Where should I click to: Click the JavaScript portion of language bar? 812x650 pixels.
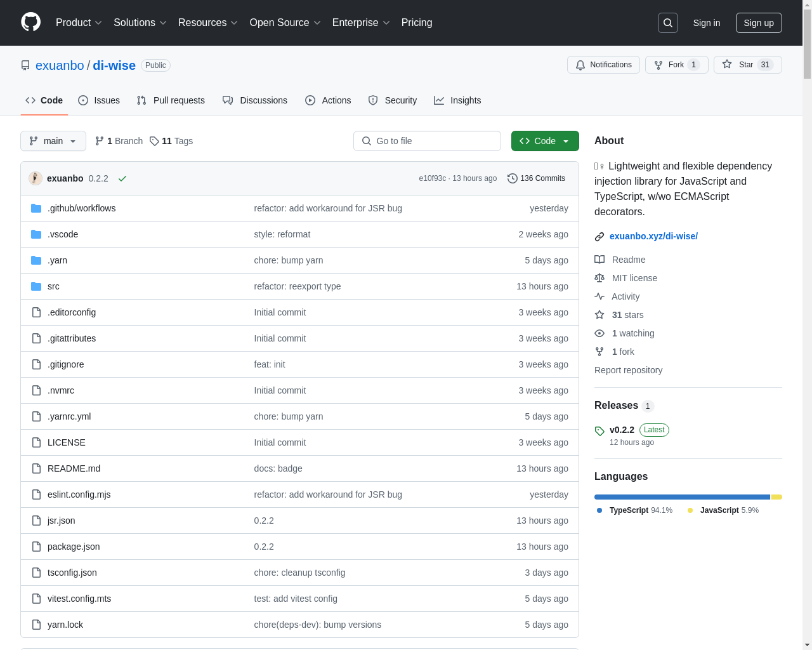(776, 497)
